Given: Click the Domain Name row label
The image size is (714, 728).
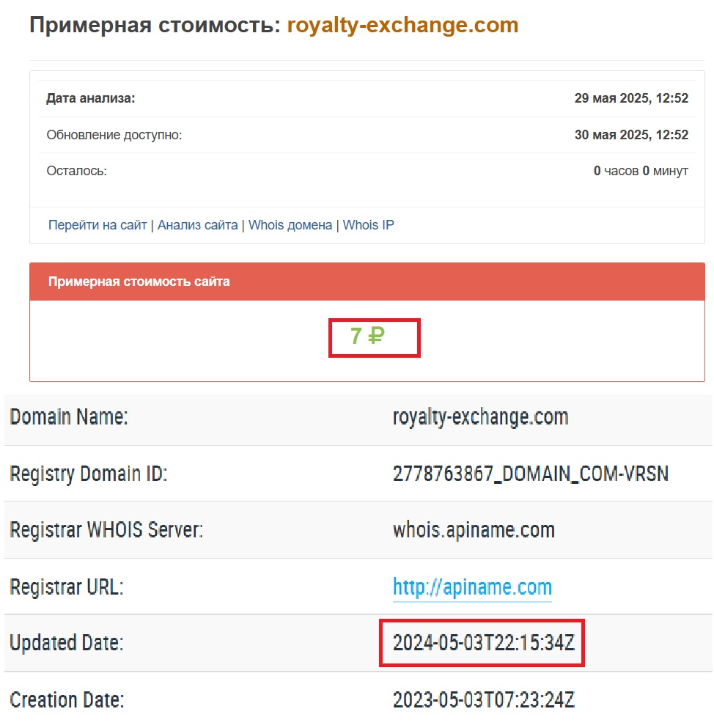Looking at the screenshot, I should point(69,418).
